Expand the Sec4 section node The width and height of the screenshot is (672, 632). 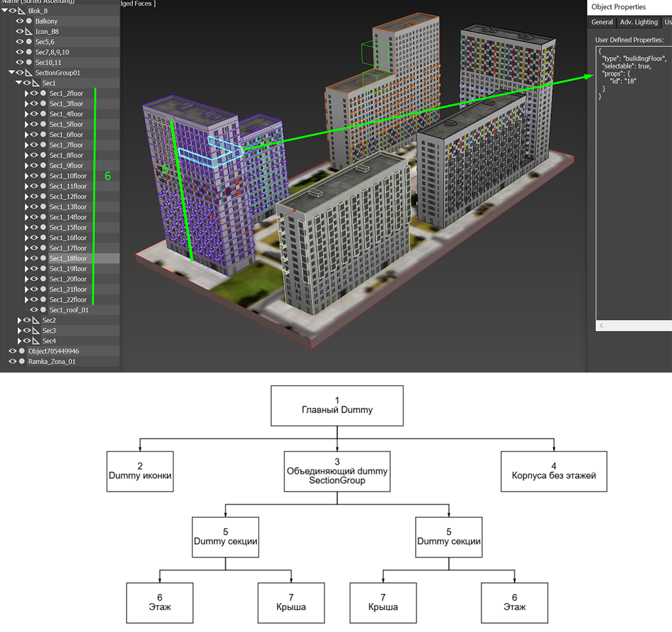pos(19,341)
